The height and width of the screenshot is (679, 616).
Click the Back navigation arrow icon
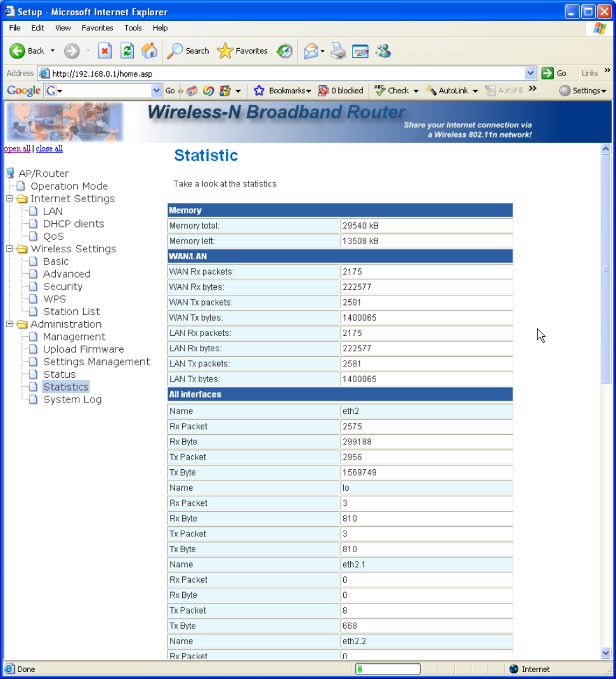(x=17, y=51)
